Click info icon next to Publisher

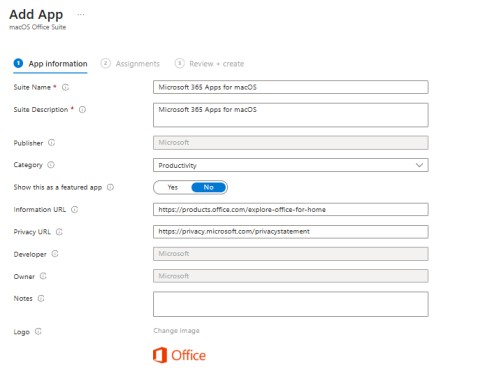point(51,143)
